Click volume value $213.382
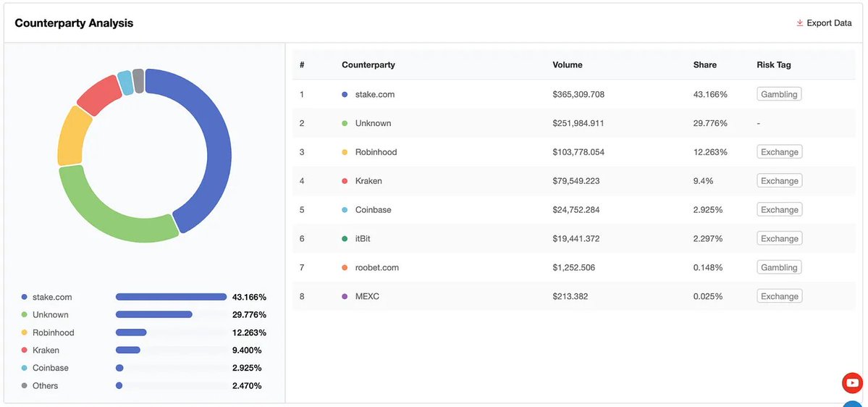 pyautogui.click(x=570, y=296)
